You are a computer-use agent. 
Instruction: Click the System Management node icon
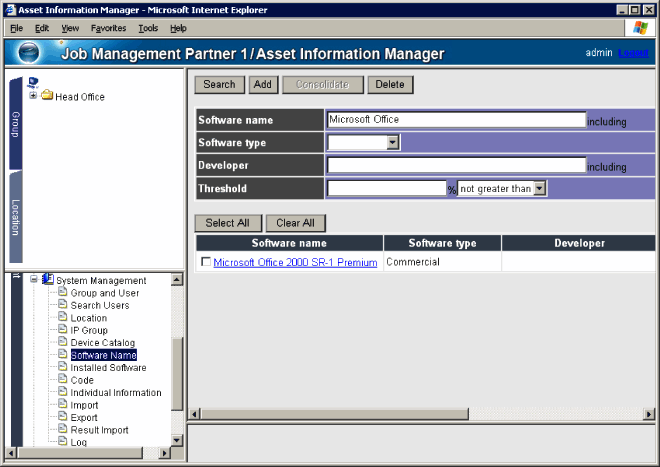(x=47, y=280)
